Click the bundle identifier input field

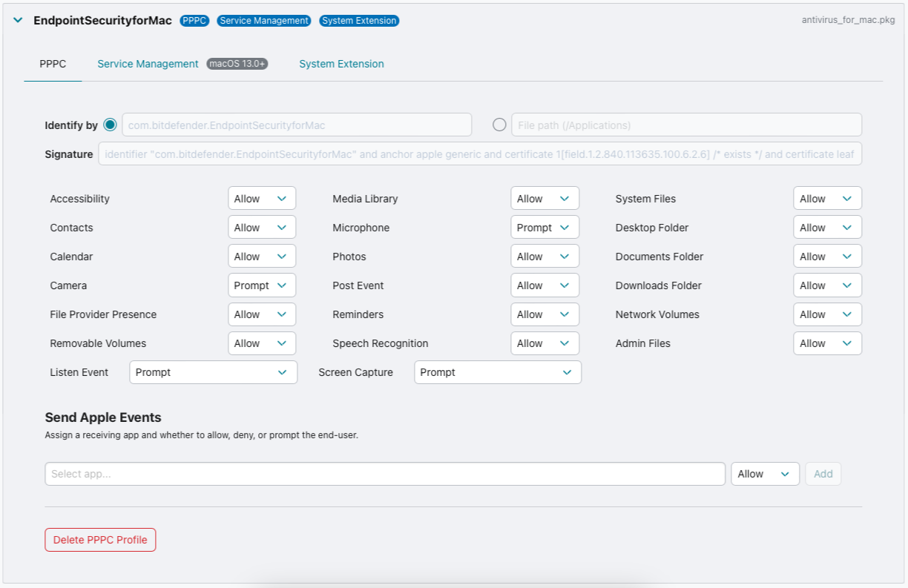[x=297, y=125]
